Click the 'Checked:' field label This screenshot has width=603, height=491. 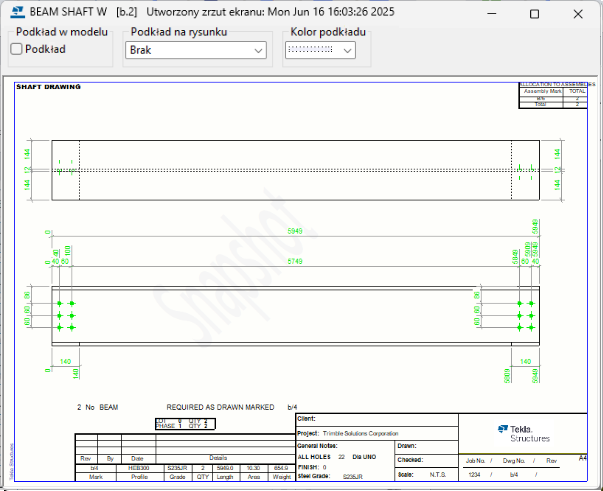tap(410, 460)
